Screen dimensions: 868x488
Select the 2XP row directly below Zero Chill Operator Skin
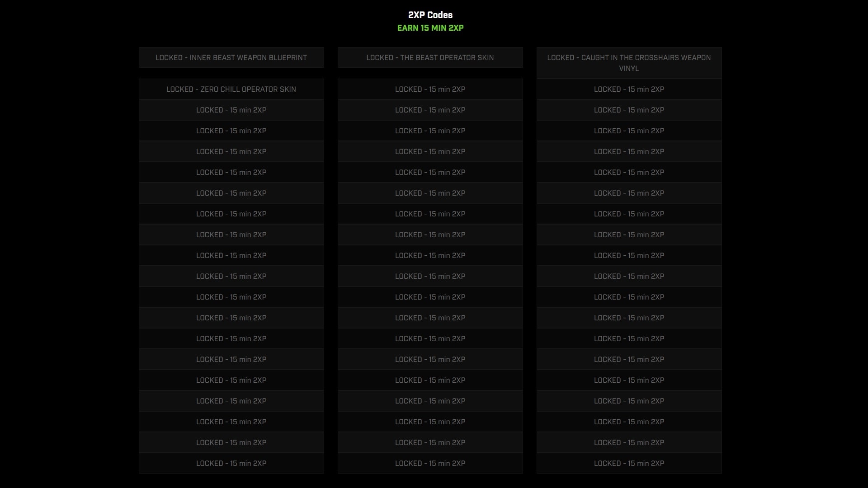coord(231,110)
